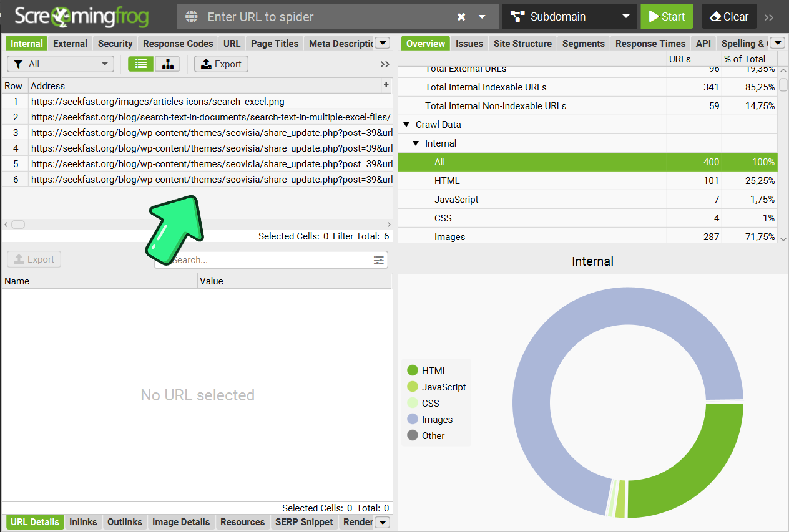The image size is (789, 532).
Task: Click the Clear eraser button
Action: (729, 17)
